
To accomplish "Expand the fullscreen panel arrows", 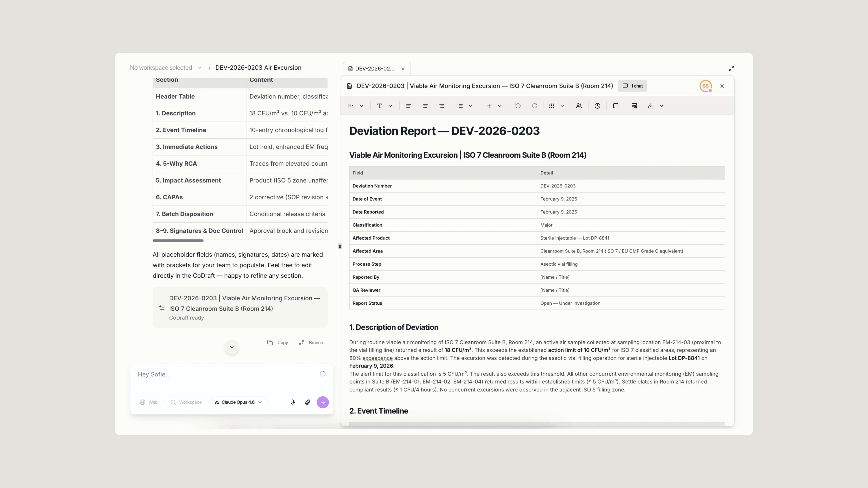I will pyautogui.click(x=731, y=68).
